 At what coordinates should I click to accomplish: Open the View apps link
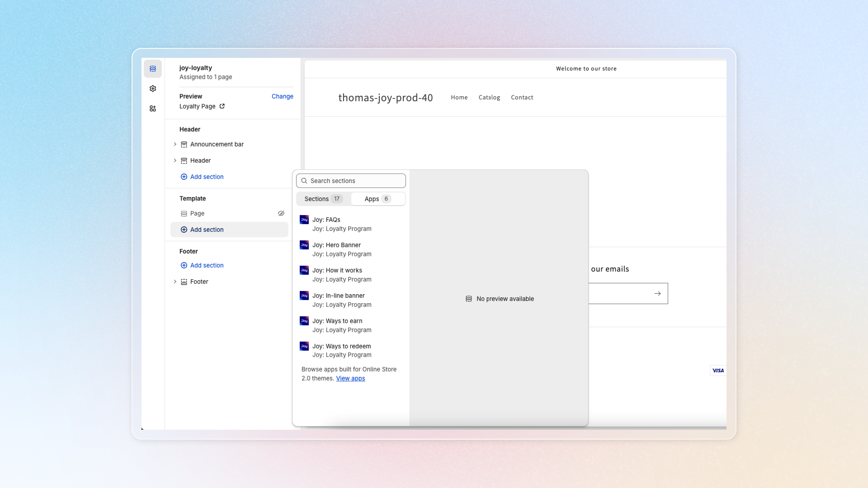(350, 378)
